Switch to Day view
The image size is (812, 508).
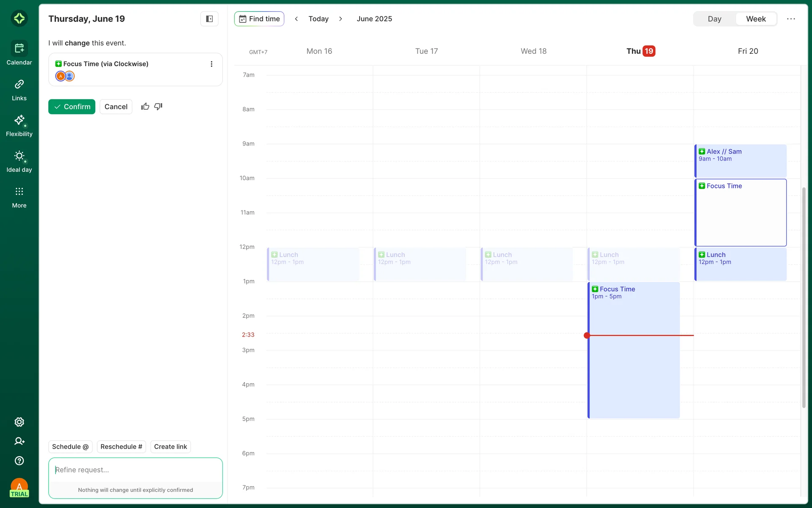click(714, 19)
